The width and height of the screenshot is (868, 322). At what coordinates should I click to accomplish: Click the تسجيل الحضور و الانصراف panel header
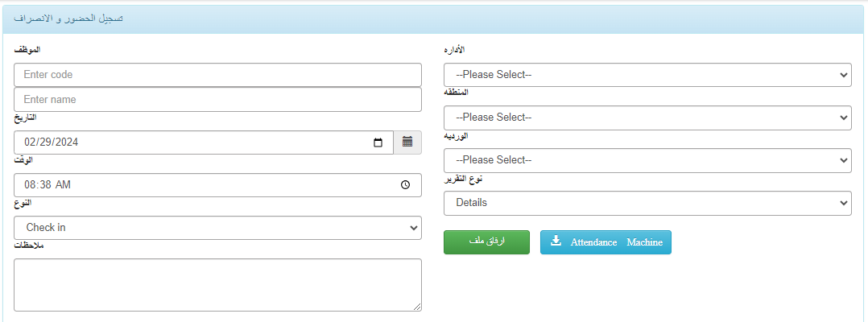[434, 19]
